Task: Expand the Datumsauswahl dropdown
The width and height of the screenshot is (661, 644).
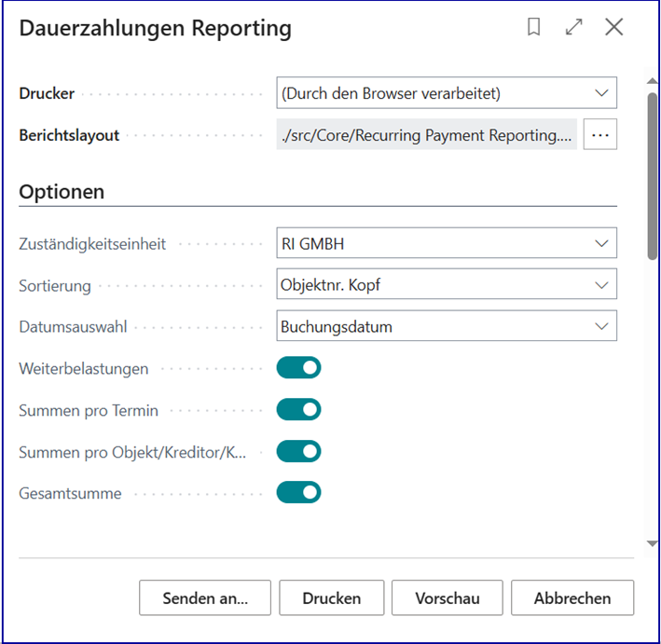Action: click(447, 327)
